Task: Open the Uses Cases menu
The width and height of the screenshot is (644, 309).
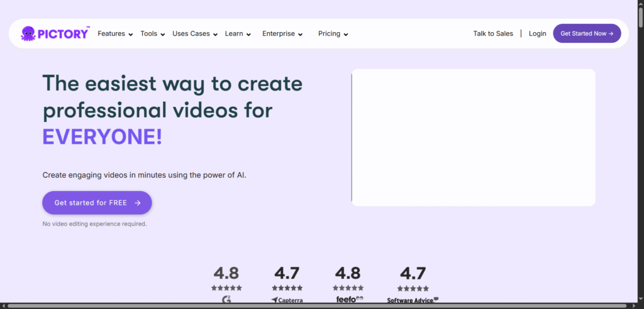Action: point(191,34)
